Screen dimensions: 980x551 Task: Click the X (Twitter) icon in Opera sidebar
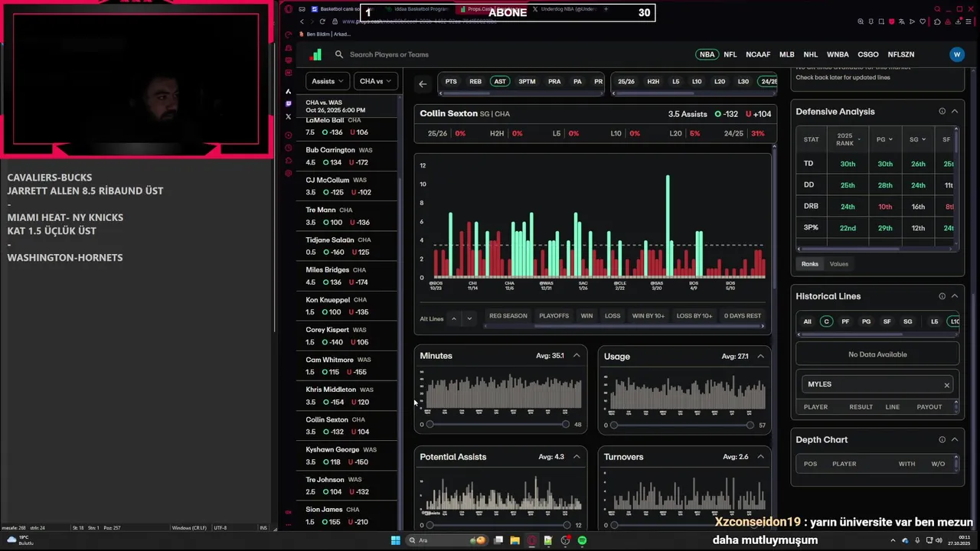288,116
